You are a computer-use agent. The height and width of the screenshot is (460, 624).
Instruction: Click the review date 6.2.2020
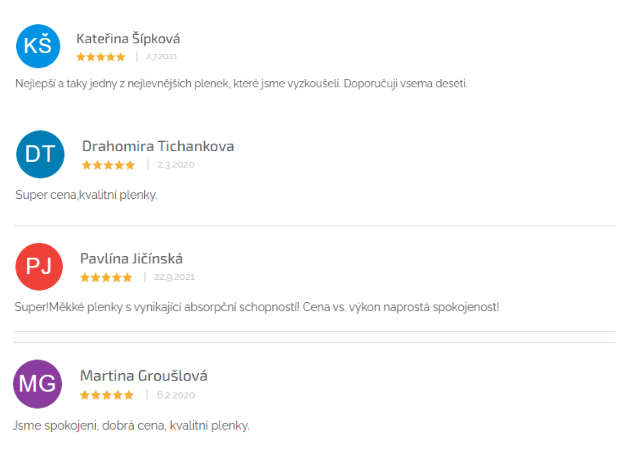pos(176,395)
